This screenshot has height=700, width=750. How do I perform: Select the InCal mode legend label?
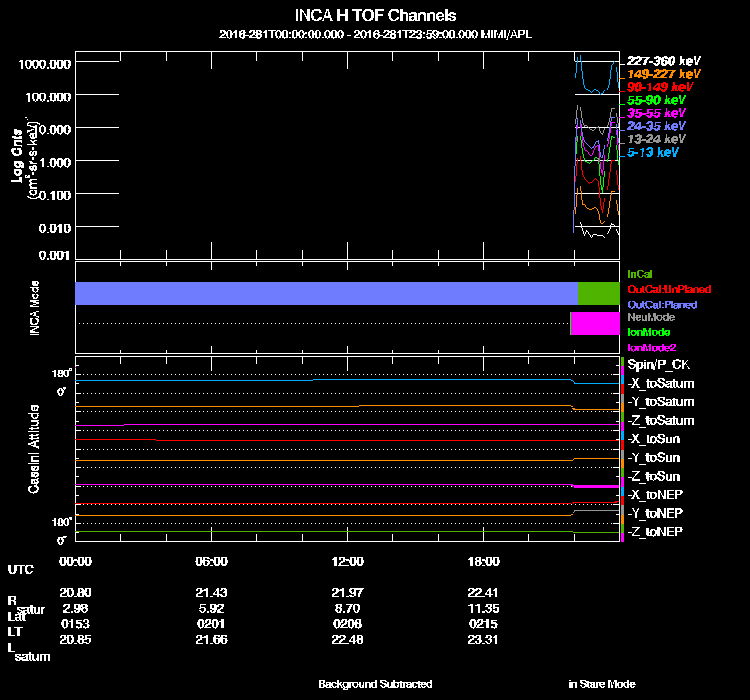click(639, 273)
